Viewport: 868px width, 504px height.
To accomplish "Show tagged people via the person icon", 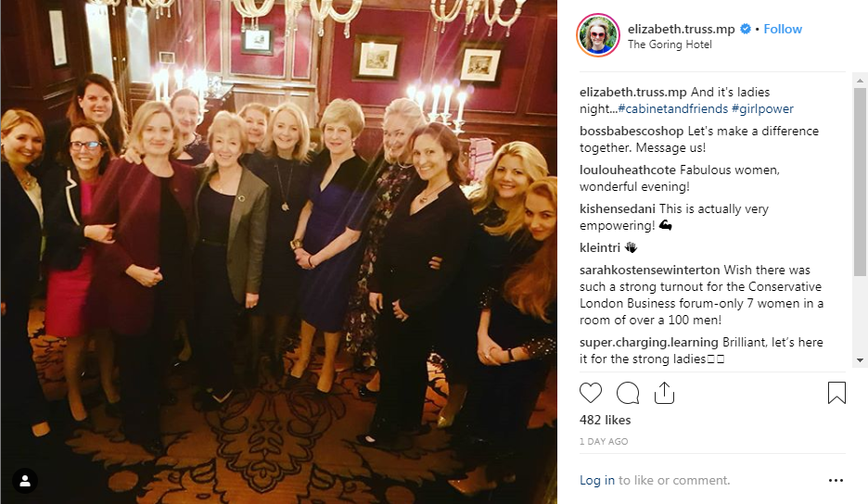I will point(25,481).
